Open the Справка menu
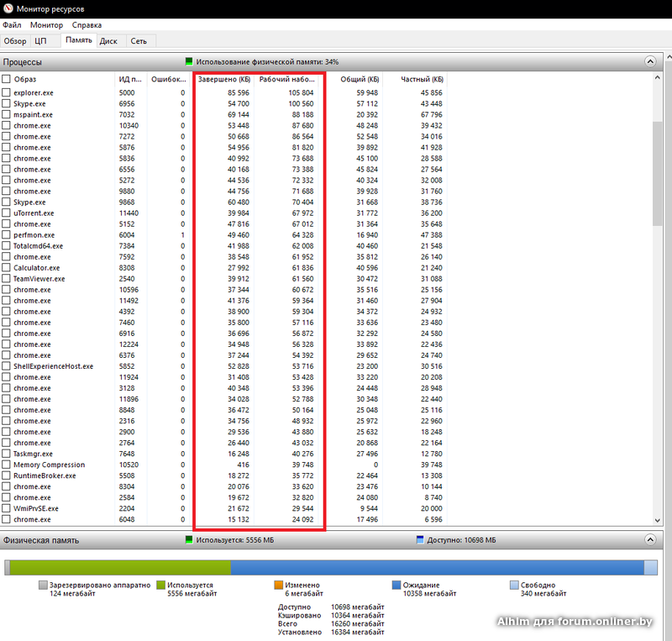 tap(87, 25)
